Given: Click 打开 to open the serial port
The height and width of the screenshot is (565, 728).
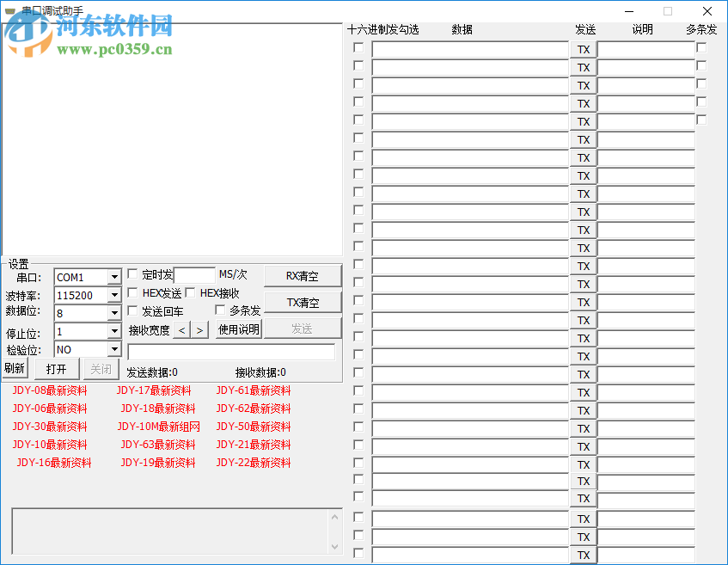Looking at the screenshot, I should 57,368.
